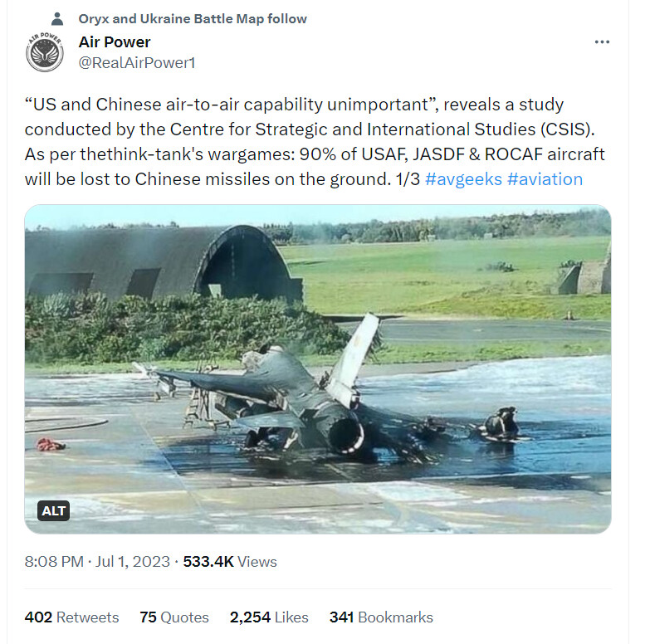Show the 402 Retweets list
Image resolution: width=650 pixels, height=644 pixels.
[71, 617]
